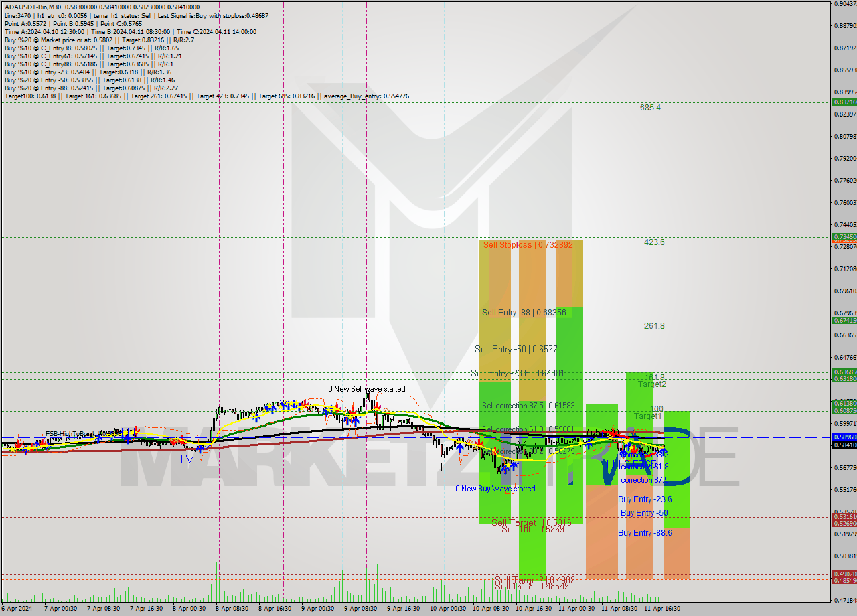The height and width of the screenshot is (616, 857).
Task: Click the '6 Apr 2024' time axis label
Action: (17, 609)
